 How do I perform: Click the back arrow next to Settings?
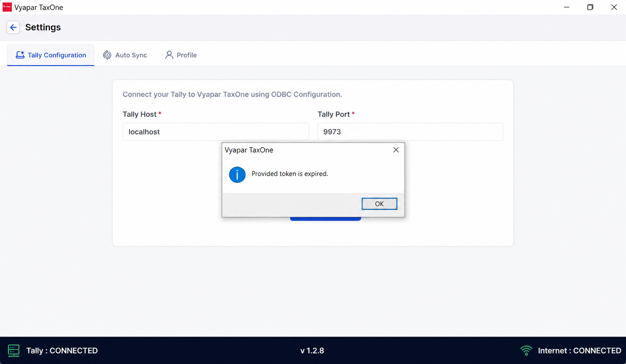13,27
